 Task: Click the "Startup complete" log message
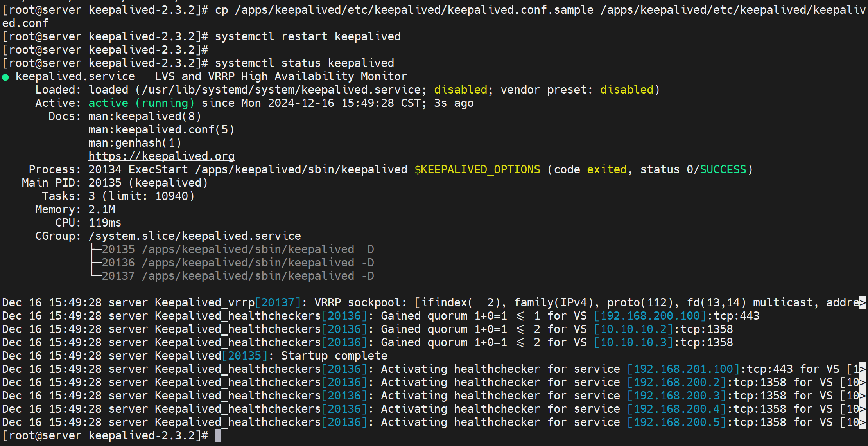coord(334,356)
